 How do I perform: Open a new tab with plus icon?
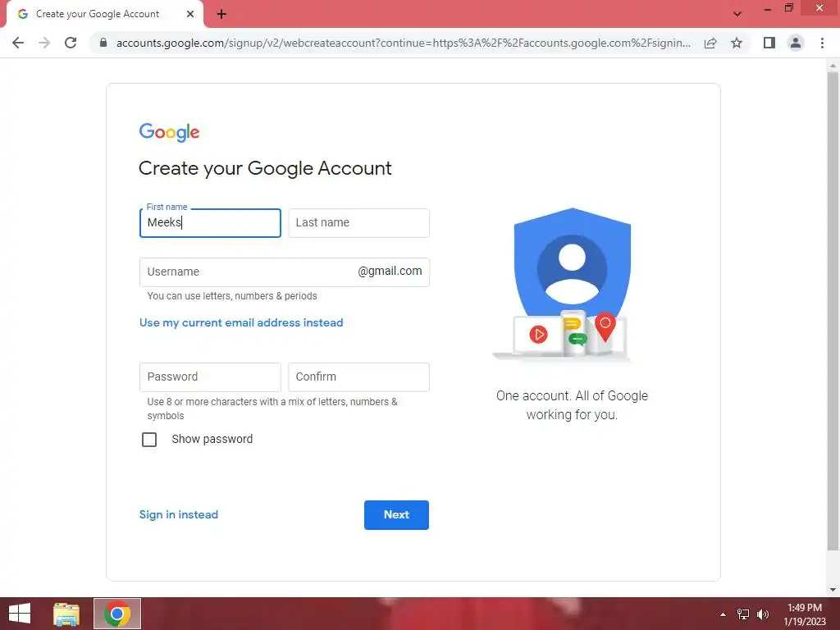pyautogui.click(x=221, y=14)
